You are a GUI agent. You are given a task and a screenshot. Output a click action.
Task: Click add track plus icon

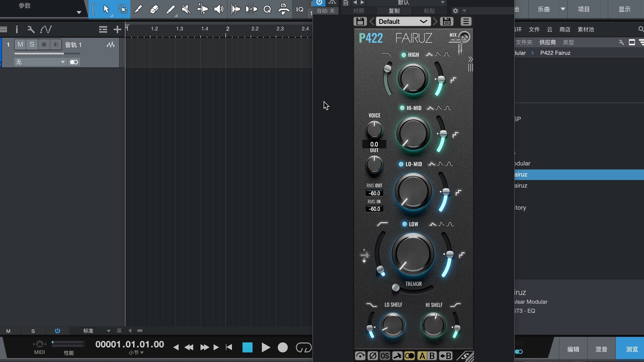tap(117, 29)
